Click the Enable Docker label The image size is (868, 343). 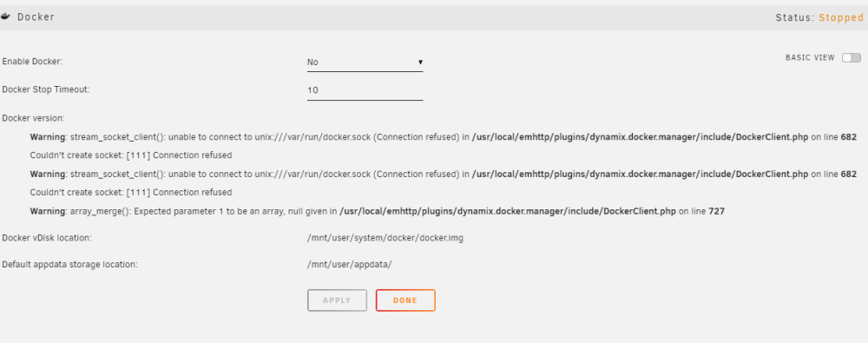[x=32, y=61]
